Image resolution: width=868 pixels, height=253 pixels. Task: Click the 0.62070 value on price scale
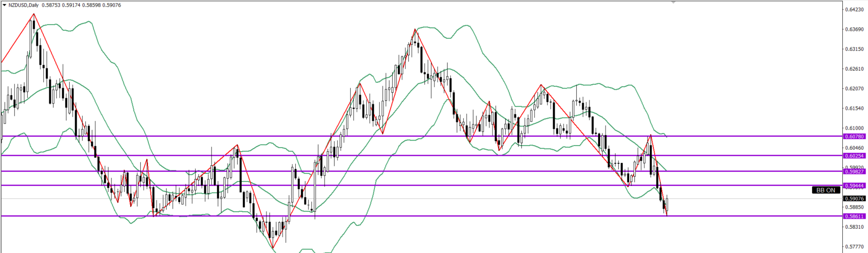[854, 89]
